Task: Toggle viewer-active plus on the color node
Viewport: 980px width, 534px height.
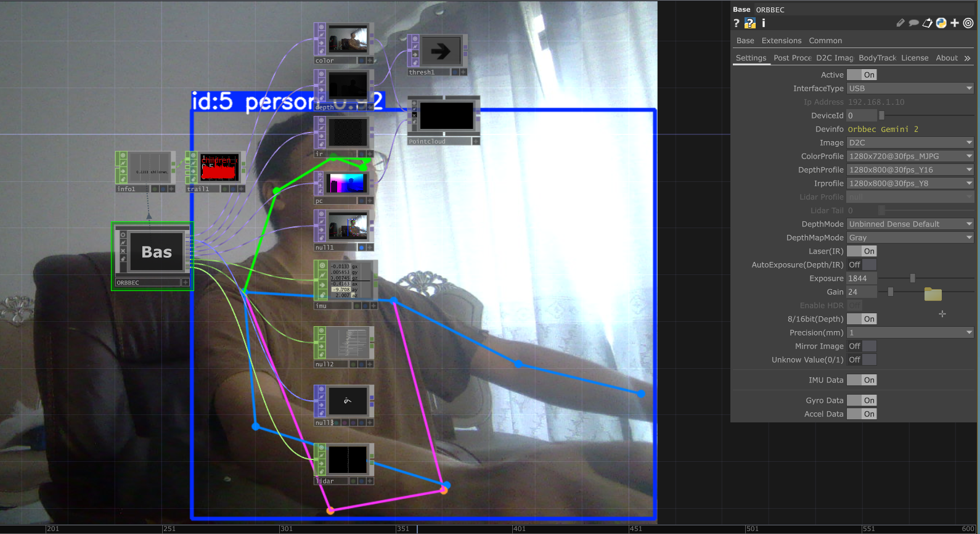Action: coord(370,60)
